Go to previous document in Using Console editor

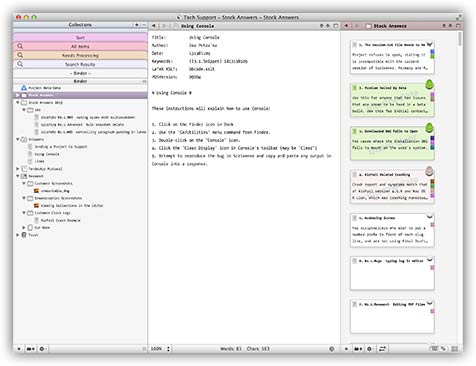[322, 26]
